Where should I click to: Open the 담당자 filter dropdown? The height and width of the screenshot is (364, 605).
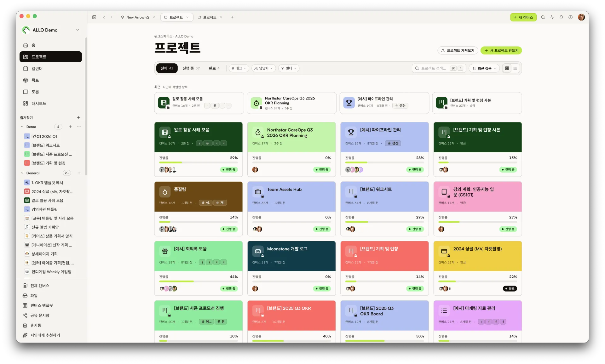point(264,68)
